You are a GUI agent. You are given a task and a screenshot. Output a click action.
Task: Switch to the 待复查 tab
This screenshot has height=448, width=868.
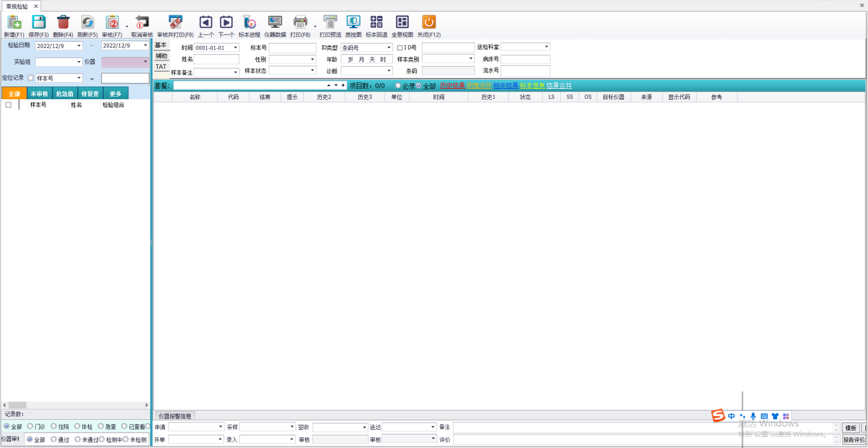pyautogui.click(x=90, y=93)
